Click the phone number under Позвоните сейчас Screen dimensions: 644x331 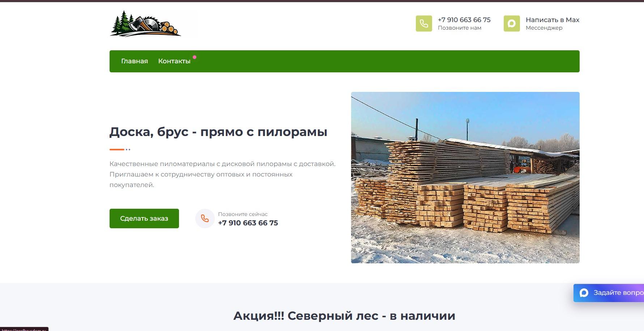click(248, 223)
